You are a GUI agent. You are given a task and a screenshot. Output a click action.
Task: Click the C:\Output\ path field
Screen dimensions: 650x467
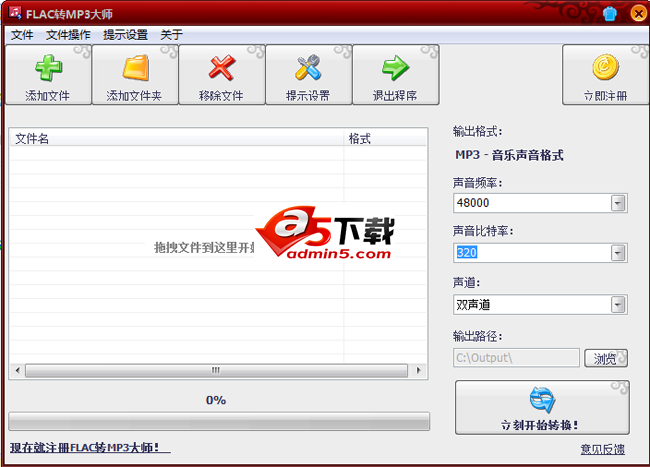(517, 358)
